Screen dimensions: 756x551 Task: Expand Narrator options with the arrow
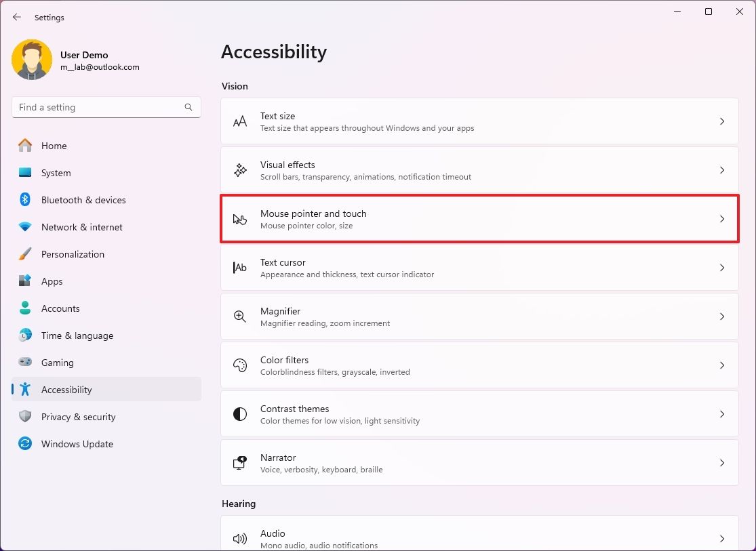click(721, 463)
